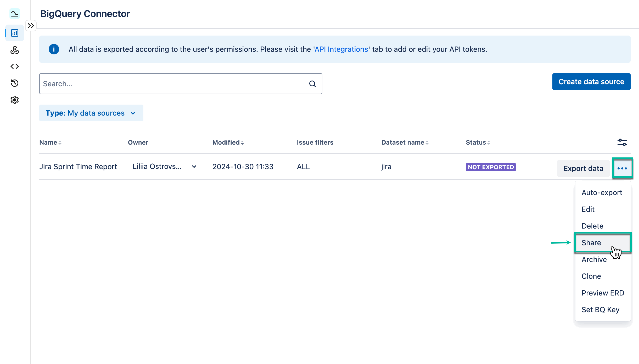Open the column configuration icon above the table
Image resolution: width=639 pixels, height=364 pixels.
622,142
